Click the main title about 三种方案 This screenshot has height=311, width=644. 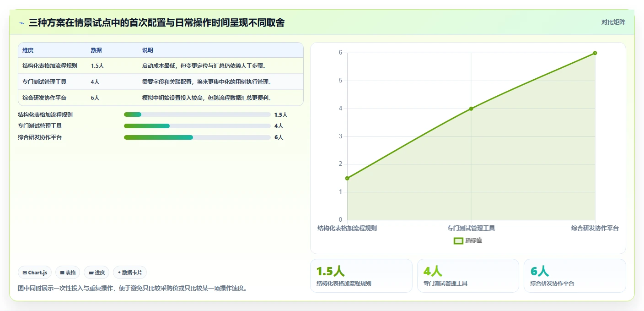tap(156, 22)
